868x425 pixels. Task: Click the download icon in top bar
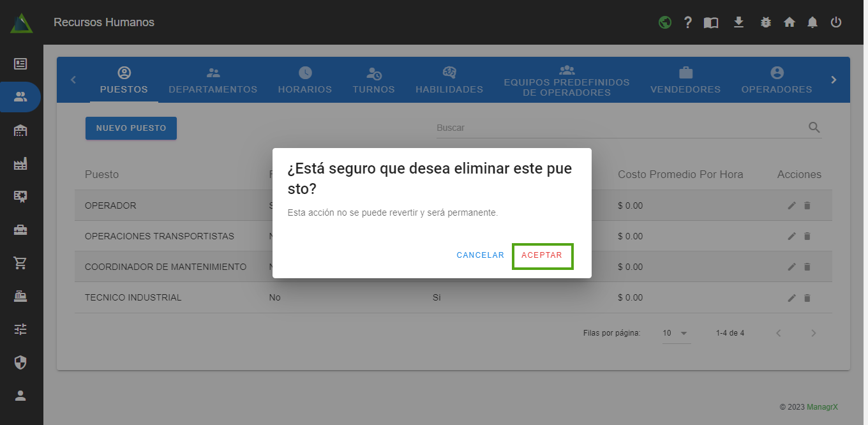click(x=738, y=22)
